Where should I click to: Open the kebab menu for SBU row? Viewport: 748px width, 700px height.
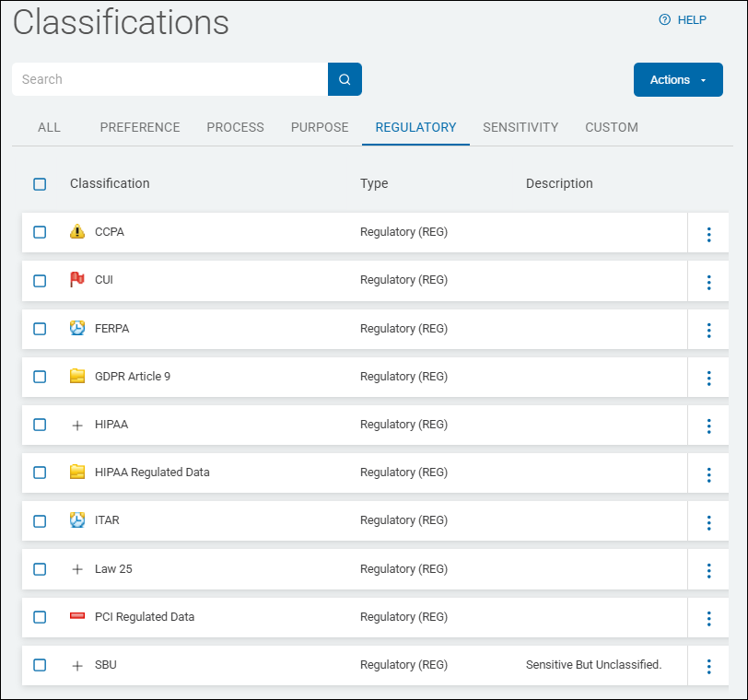pyautogui.click(x=708, y=666)
